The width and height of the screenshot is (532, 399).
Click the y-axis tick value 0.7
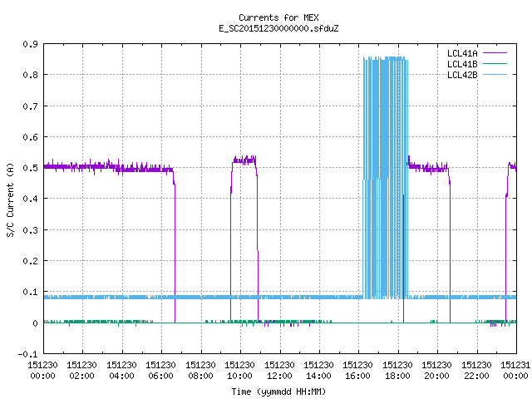pyautogui.click(x=30, y=106)
